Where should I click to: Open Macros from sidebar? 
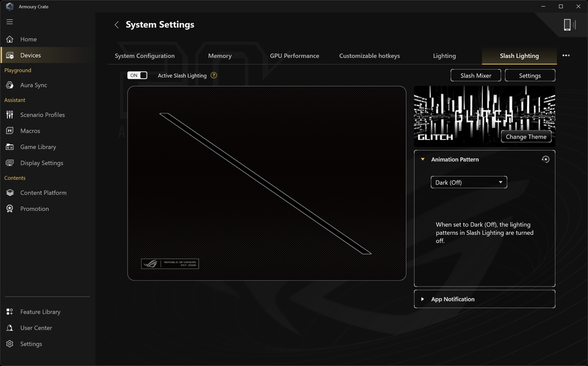pos(30,131)
